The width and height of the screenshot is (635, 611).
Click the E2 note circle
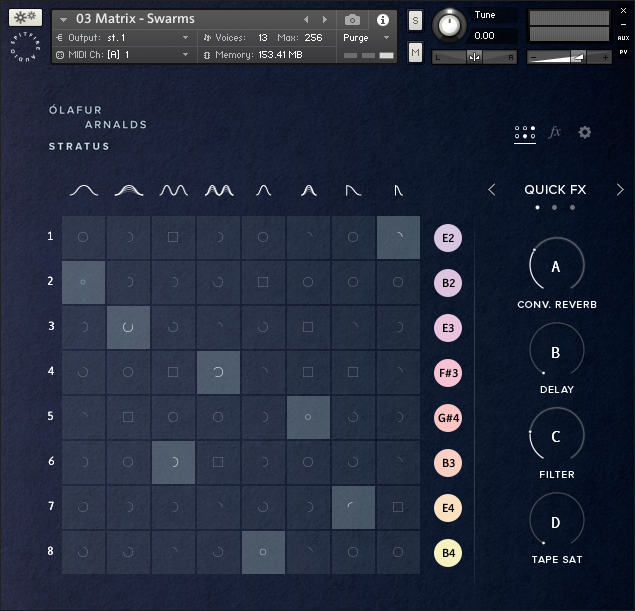click(448, 238)
